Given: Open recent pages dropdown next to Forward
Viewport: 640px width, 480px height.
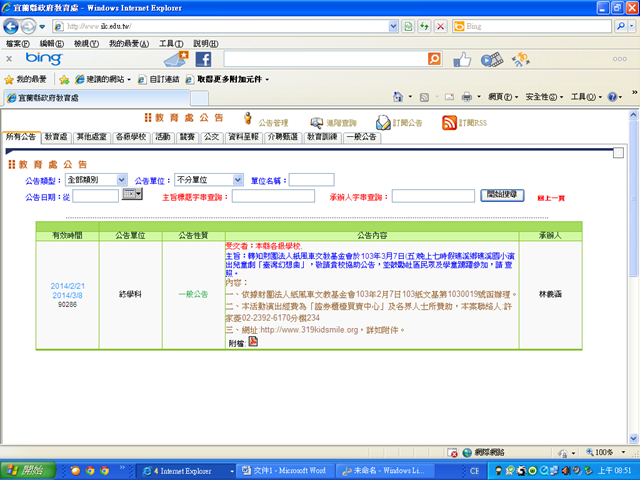Looking at the screenshot, I should (x=42, y=27).
